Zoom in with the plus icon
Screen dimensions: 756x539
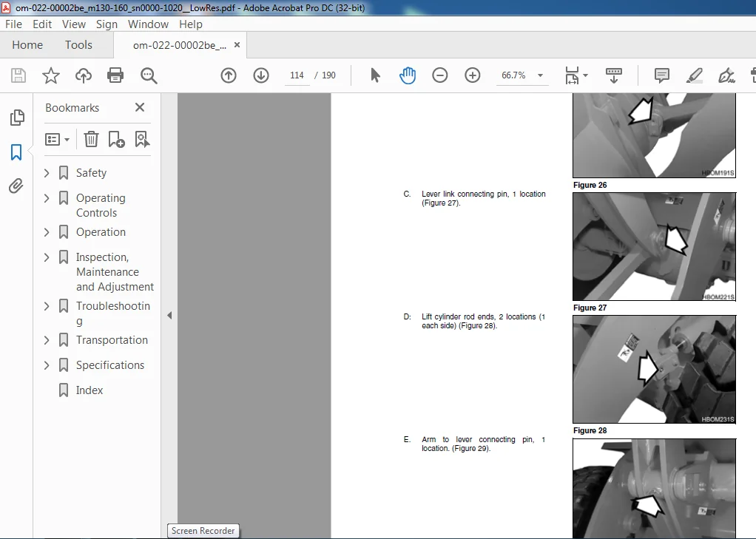click(473, 75)
